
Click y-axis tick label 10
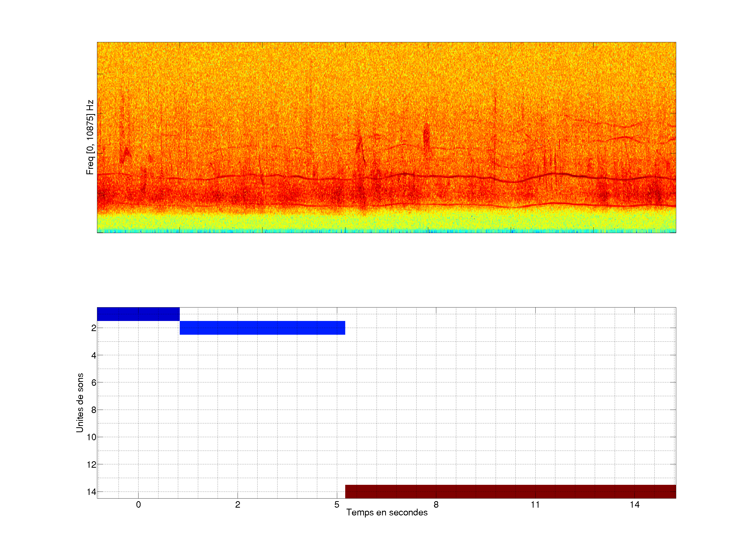coord(92,437)
